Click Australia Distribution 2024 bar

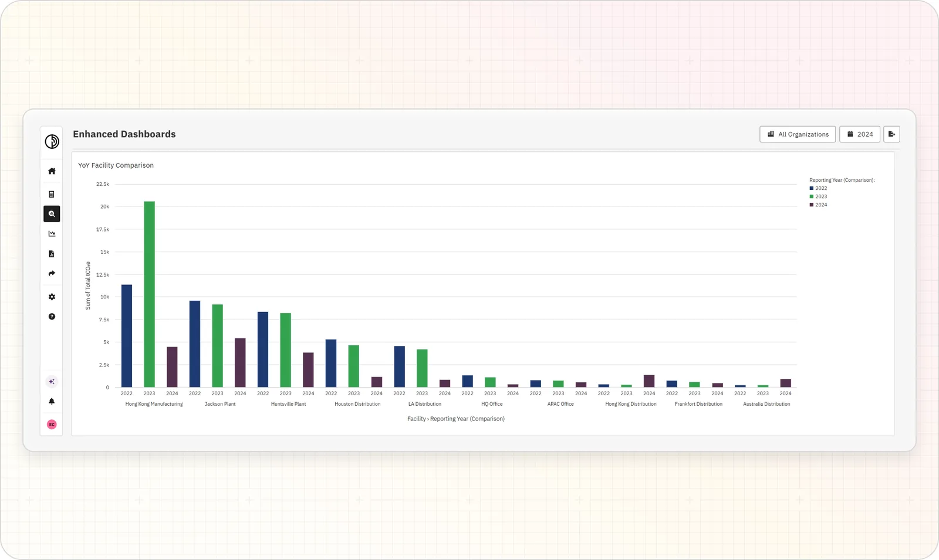[785, 383]
